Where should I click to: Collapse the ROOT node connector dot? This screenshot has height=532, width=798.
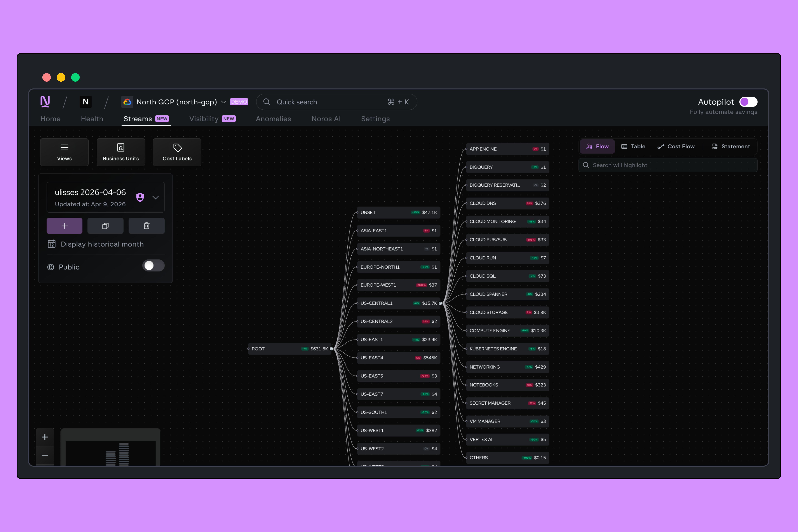(x=332, y=349)
